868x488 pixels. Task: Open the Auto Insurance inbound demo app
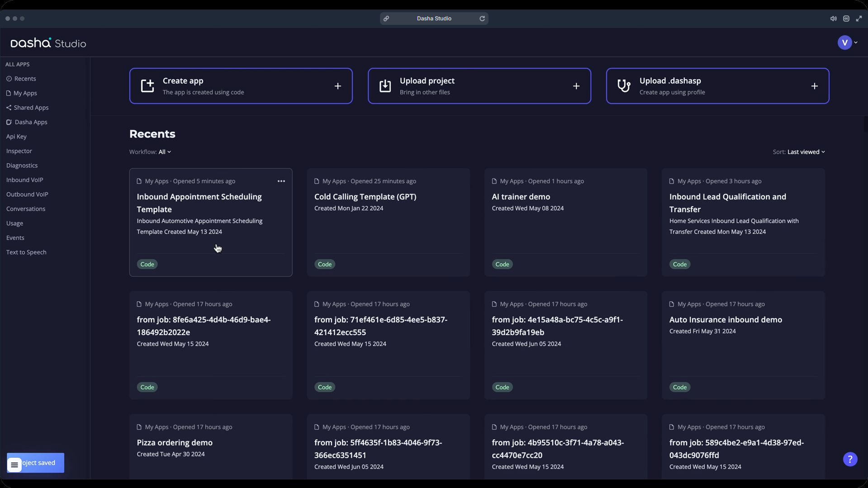(725, 319)
